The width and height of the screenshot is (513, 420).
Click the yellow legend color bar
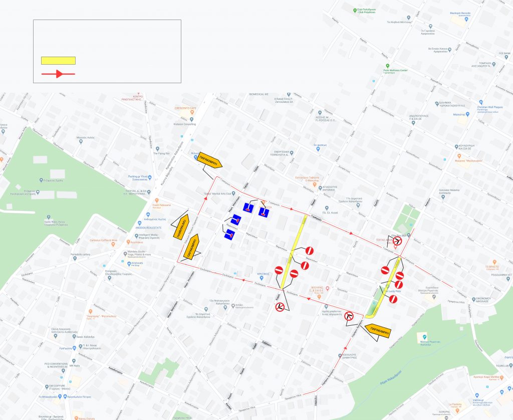(x=58, y=61)
